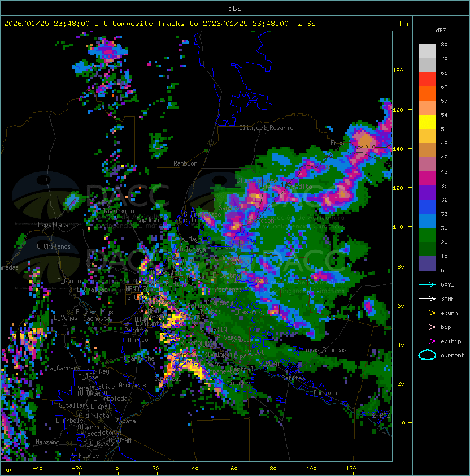Click the 'Carrizal' map label
Viewport: 470px width, 476px height.
coord(168,379)
